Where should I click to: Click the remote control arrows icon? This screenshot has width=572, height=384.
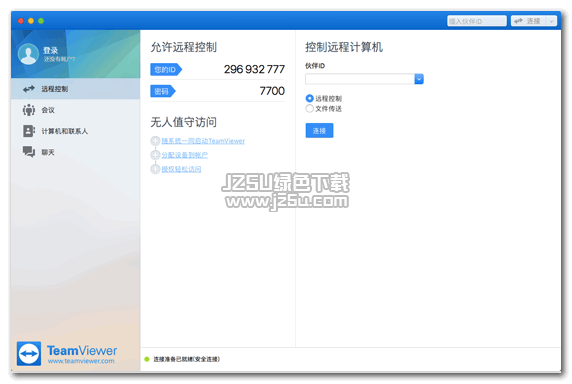[29, 89]
